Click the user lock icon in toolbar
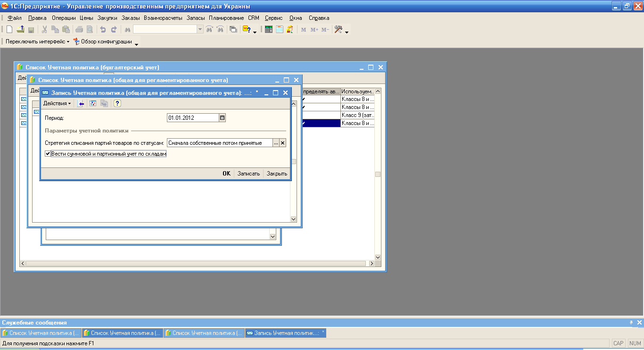The image size is (644, 350). [290, 29]
